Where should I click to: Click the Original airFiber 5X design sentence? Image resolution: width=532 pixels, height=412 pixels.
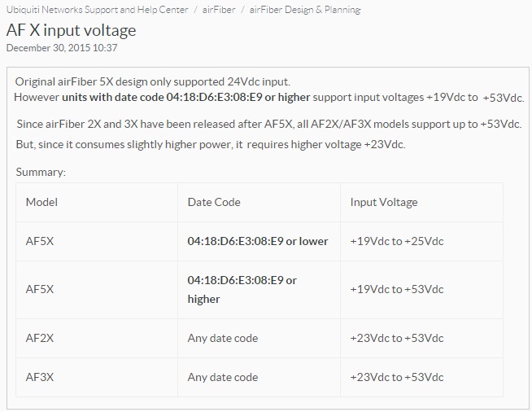pos(153,82)
